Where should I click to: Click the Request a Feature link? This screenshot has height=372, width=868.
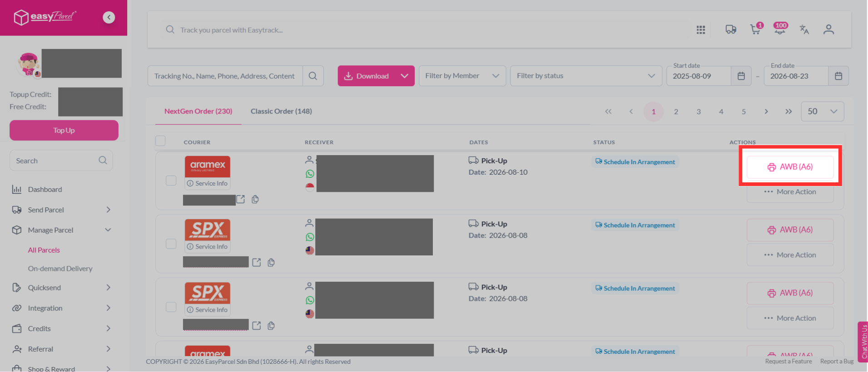point(789,361)
